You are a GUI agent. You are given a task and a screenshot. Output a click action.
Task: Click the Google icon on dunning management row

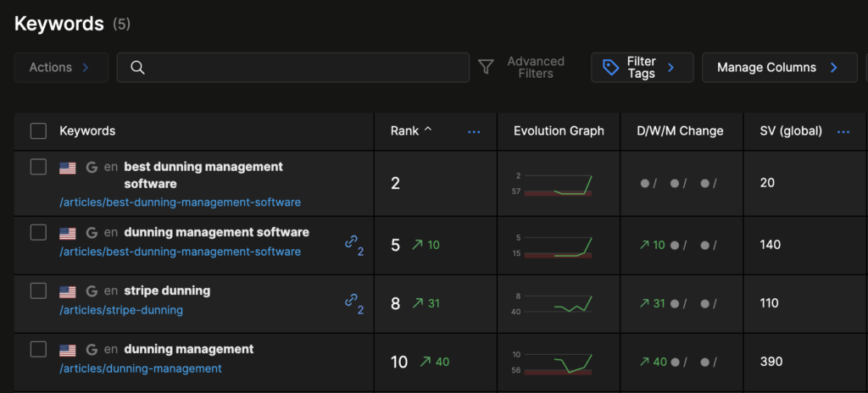pyautogui.click(x=92, y=349)
